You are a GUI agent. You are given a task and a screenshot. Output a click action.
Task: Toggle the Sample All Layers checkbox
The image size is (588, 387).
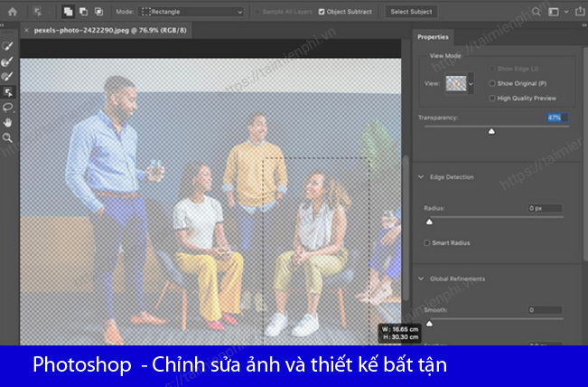coord(257,12)
